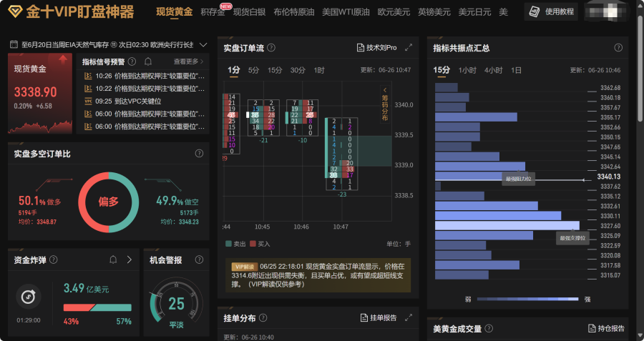
Task: Select the 1小时 tab in 指标共振点汇总
Action: 467,70
